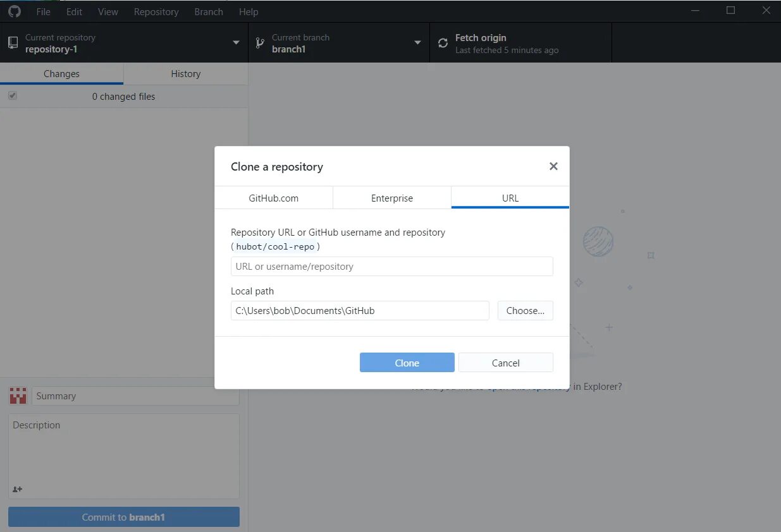
Task: Click the GitHub Octocat logo icon
Action: coord(14,11)
